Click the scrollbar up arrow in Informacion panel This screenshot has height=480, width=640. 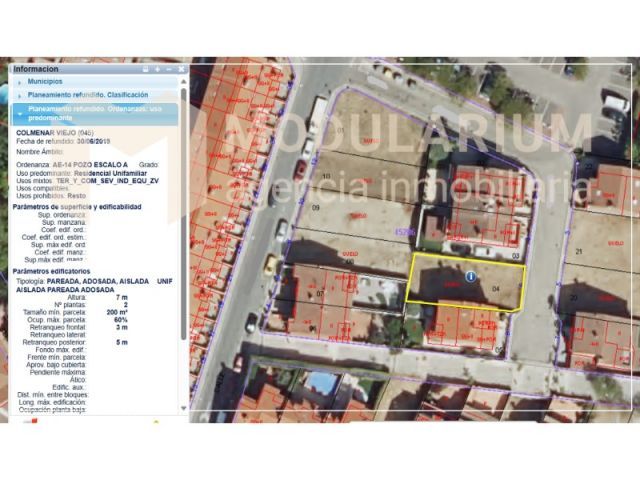(x=184, y=82)
